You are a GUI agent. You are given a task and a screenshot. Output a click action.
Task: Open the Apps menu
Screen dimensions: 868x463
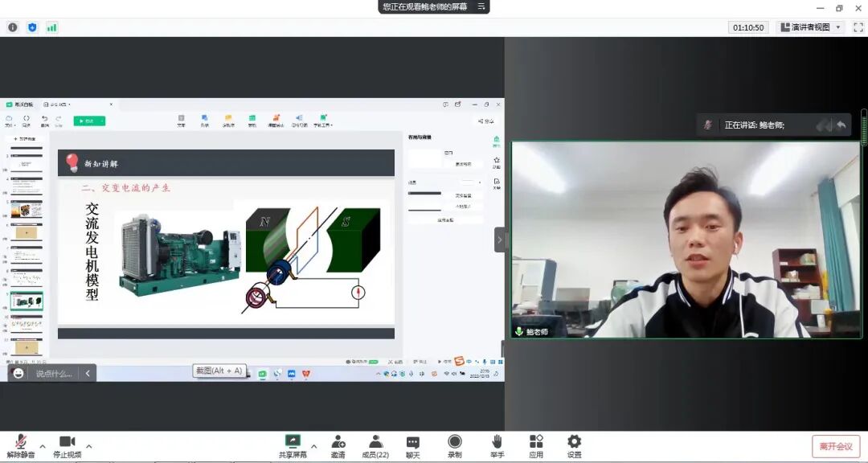(x=536, y=446)
